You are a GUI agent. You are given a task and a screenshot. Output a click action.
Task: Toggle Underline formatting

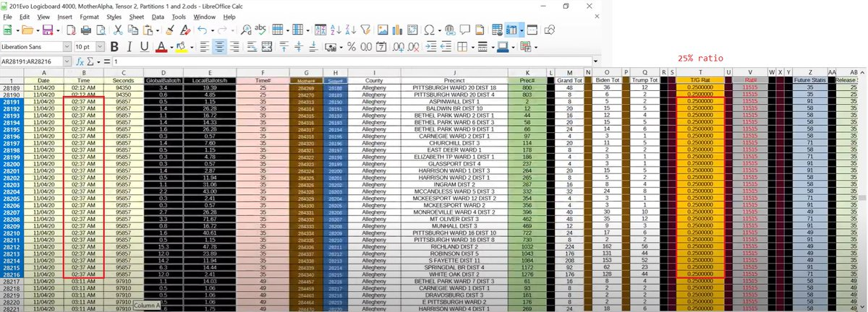pos(144,47)
